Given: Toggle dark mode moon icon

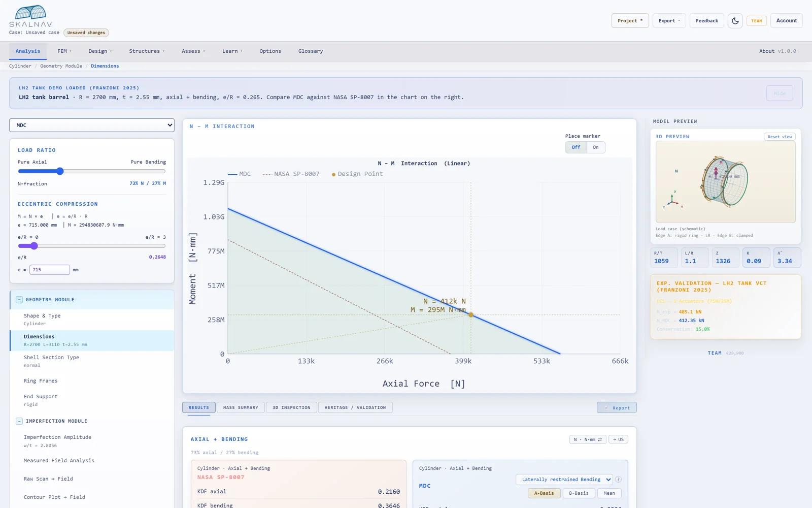Looking at the screenshot, I should pyautogui.click(x=735, y=21).
